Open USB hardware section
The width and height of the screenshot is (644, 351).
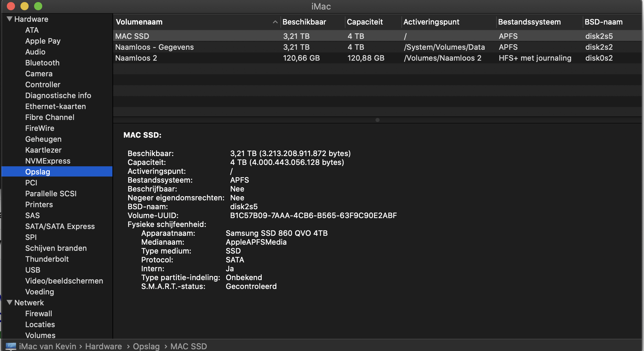(33, 270)
